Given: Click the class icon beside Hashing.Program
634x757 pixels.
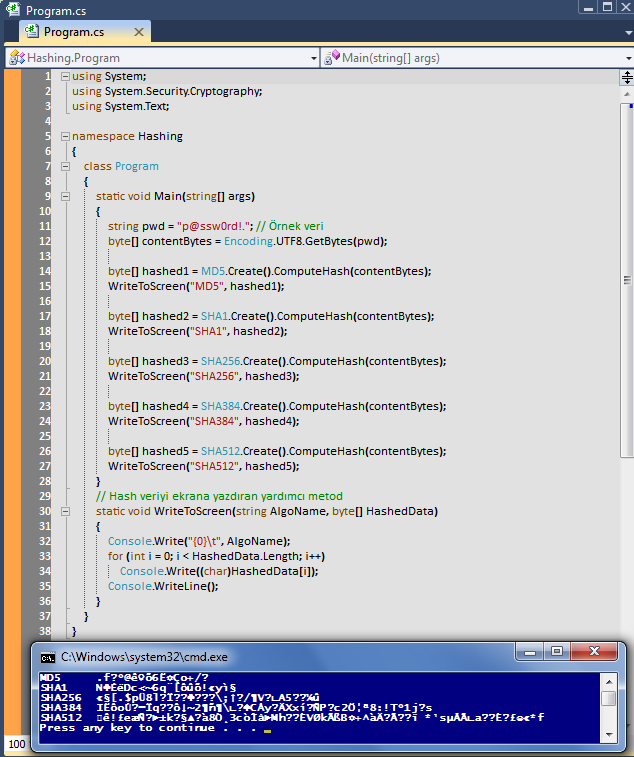Looking at the screenshot, I should point(16,58).
